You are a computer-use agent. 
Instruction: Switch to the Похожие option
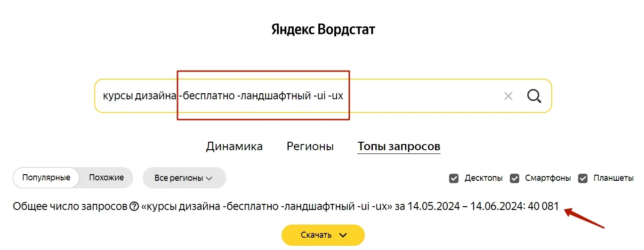pyautogui.click(x=106, y=177)
